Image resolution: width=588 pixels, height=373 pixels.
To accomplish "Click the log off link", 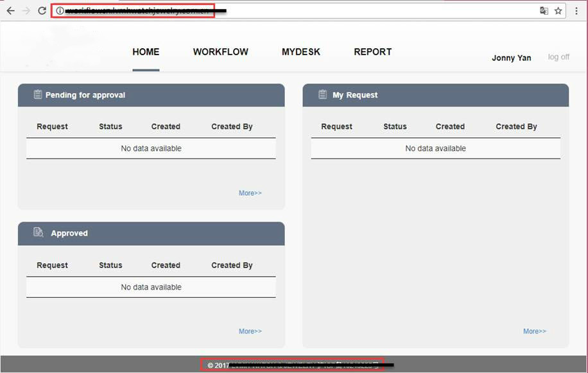I will click(558, 56).
